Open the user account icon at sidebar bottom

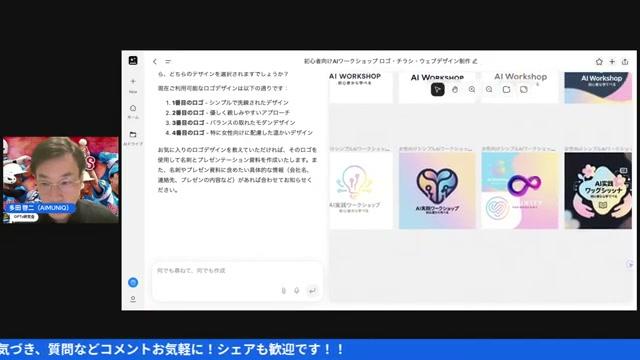[133, 299]
